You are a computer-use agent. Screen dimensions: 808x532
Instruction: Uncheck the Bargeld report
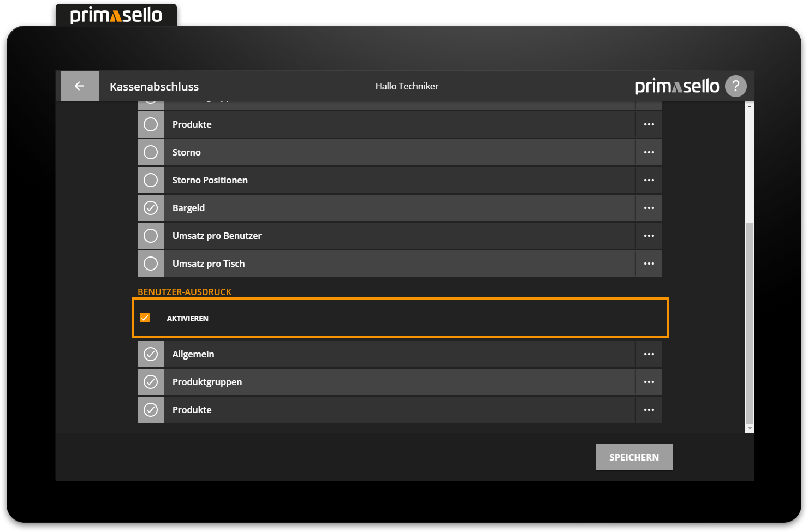[150, 207]
